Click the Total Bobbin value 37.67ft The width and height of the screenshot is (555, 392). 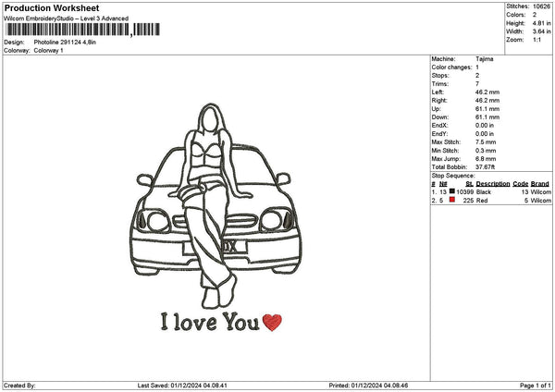(x=486, y=167)
